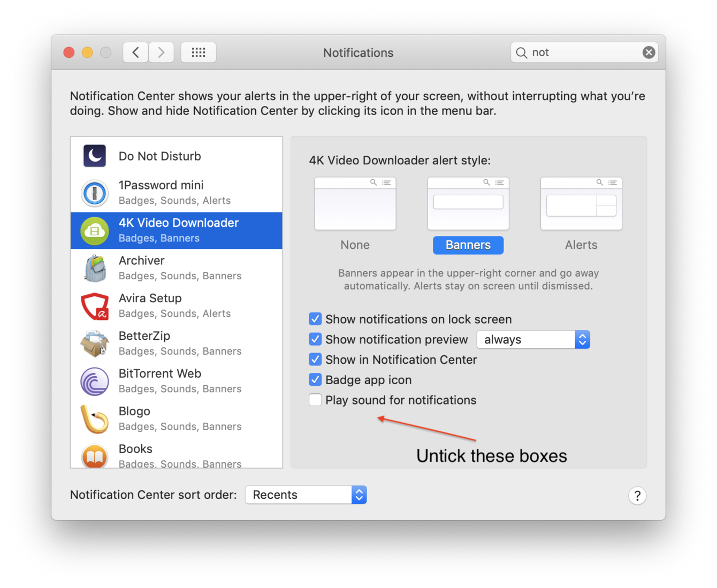
Task: Click the BetterZip box icon
Action: (x=94, y=343)
